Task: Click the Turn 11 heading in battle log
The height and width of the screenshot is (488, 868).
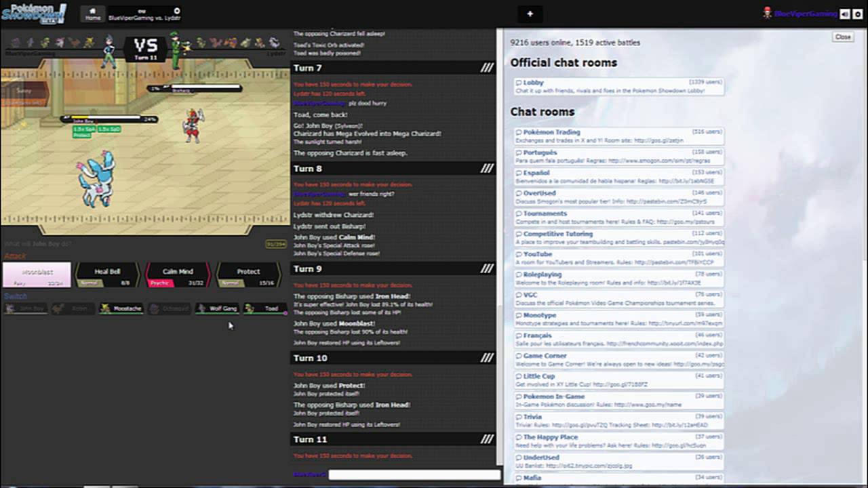Action: (x=393, y=439)
